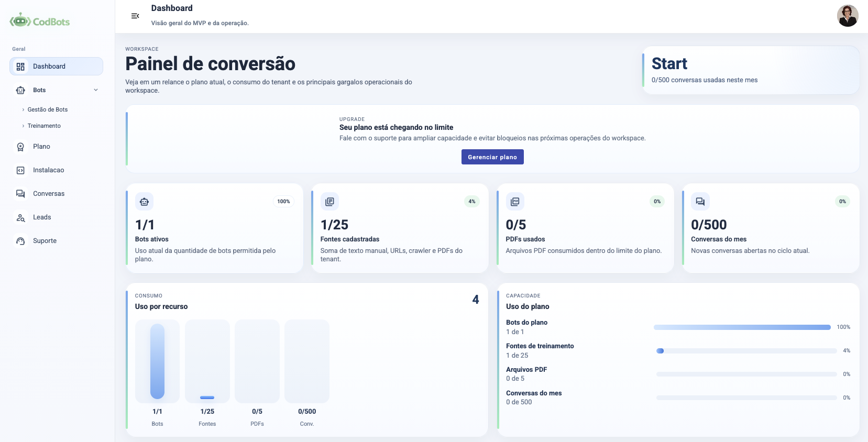Go to the Plano page
Viewport: 868px width, 442px height.
pos(56,147)
